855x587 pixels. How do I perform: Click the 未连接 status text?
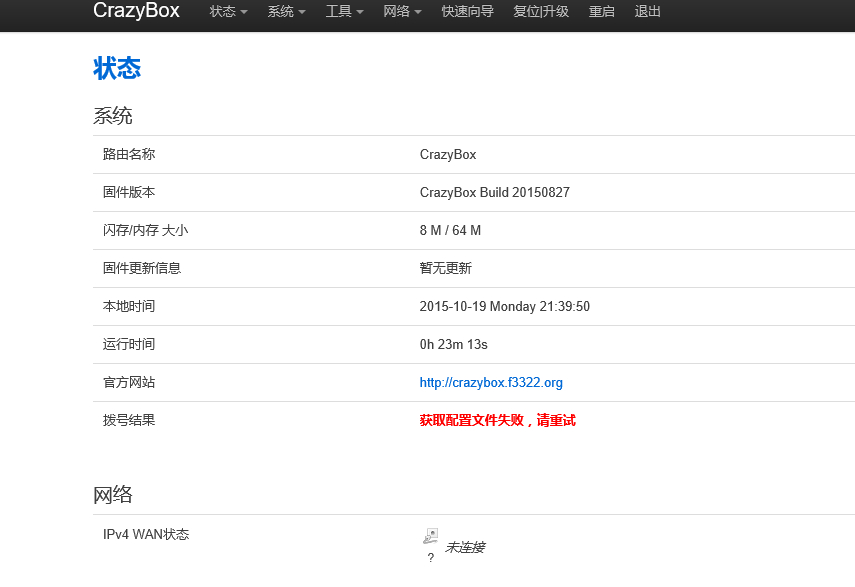[x=465, y=547]
